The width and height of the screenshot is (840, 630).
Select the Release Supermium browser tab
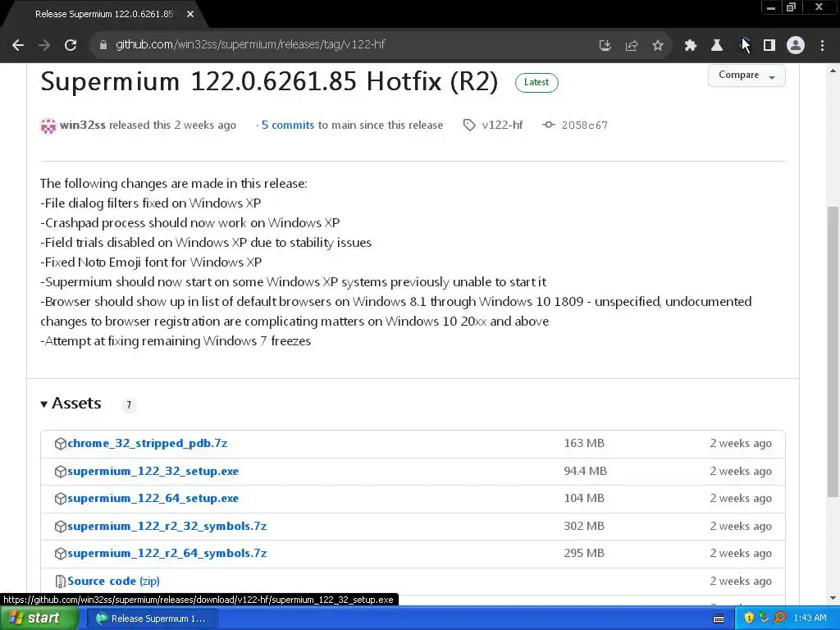tap(104, 15)
